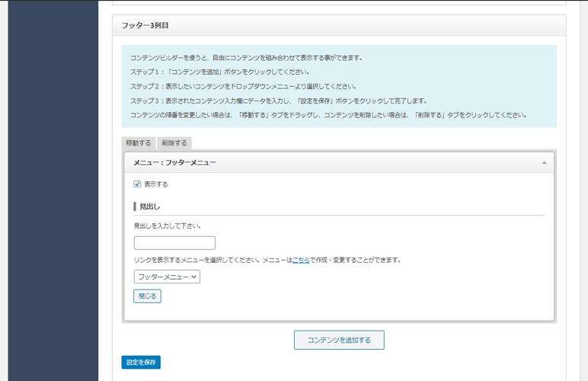
Task: Select the 移動する tab
Action: pyautogui.click(x=139, y=143)
